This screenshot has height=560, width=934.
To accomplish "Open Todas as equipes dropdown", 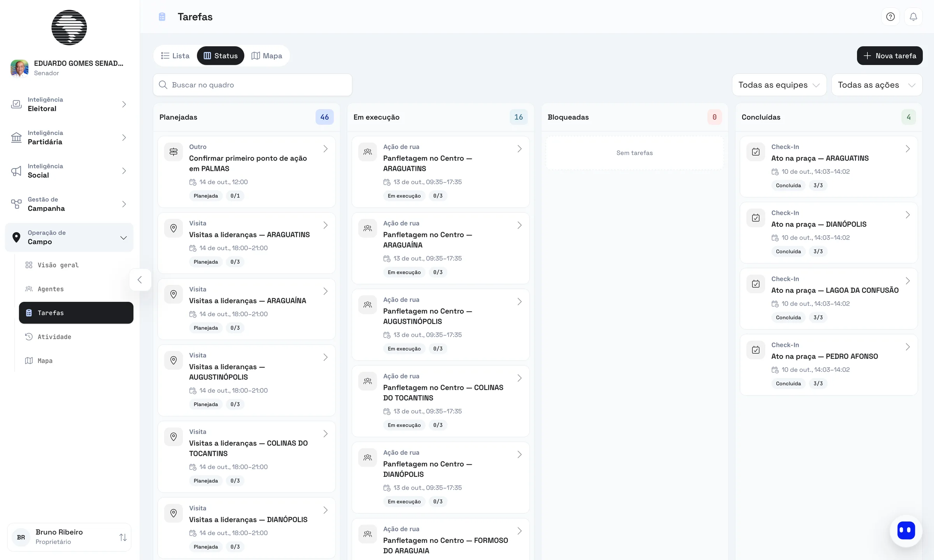I will click(x=779, y=85).
